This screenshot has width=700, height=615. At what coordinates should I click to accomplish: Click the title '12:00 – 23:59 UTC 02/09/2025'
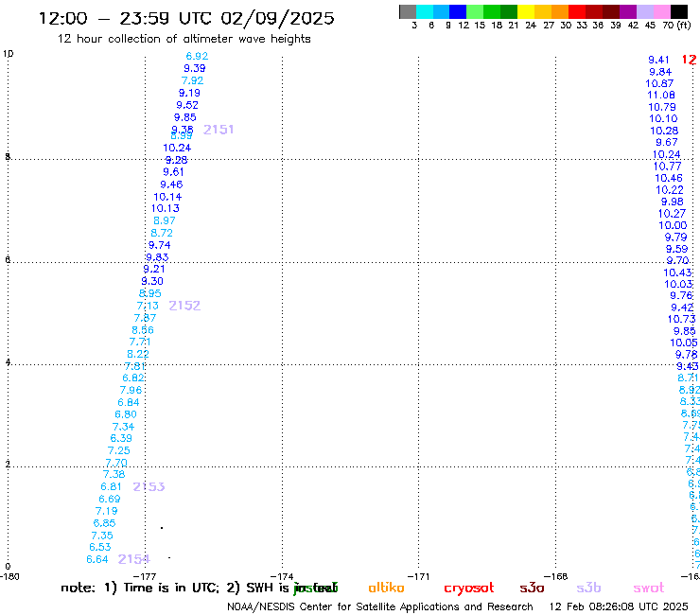click(x=186, y=18)
